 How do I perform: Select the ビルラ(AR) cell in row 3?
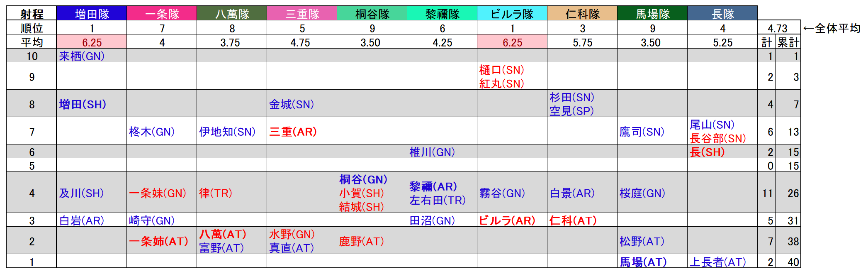pyautogui.click(x=512, y=220)
